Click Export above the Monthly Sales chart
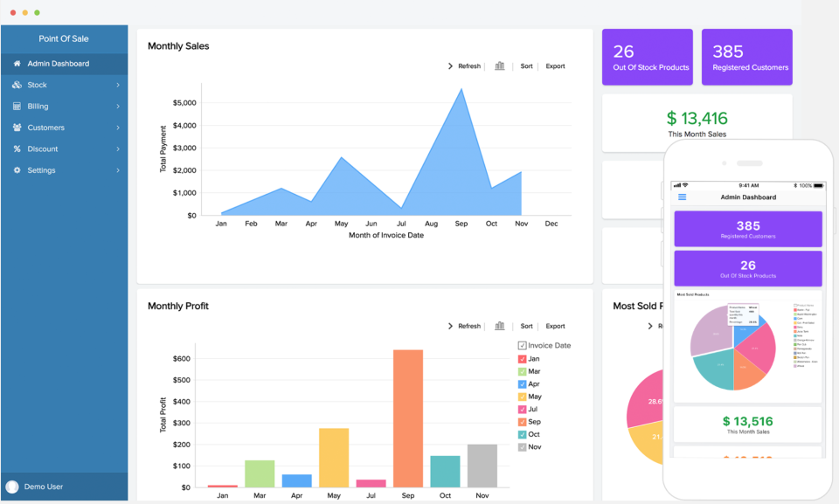 (x=555, y=66)
